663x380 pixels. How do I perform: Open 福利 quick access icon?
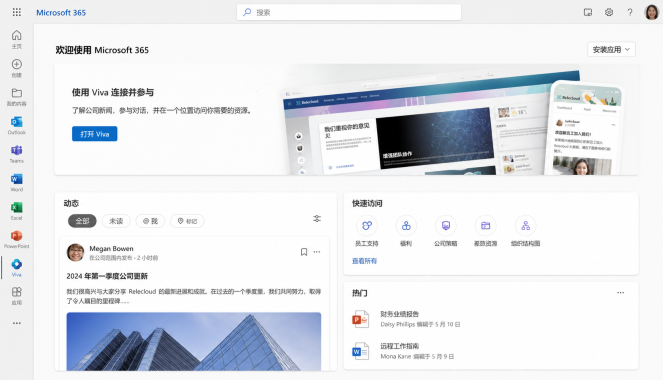pyautogui.click(x=406, y=226)
